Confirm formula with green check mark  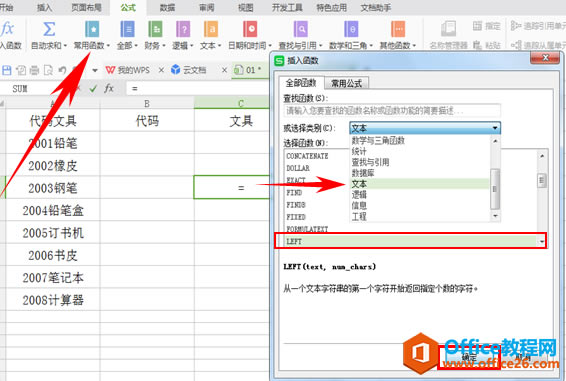tap(93, 88)
